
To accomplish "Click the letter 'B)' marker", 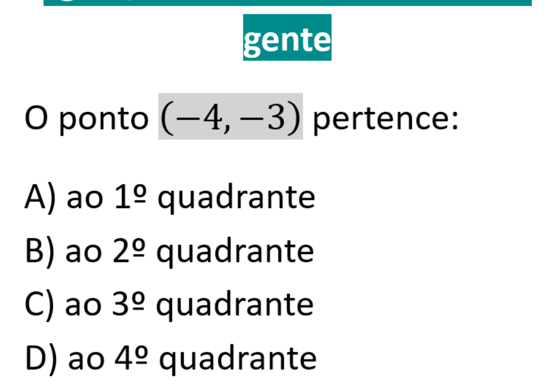I will pyautogui.click(x=39, y=252).
